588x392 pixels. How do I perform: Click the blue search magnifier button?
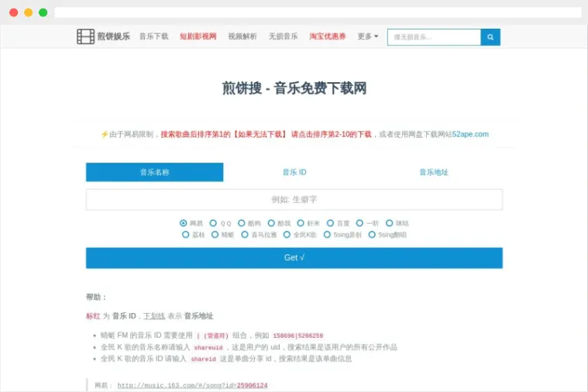click(x=490, y=37)
